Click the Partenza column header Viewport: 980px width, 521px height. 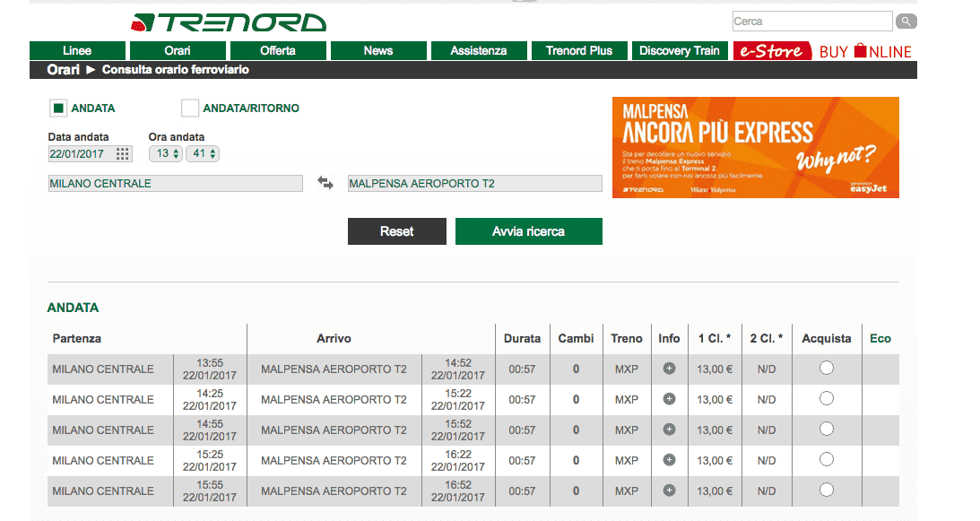[77, 338]
